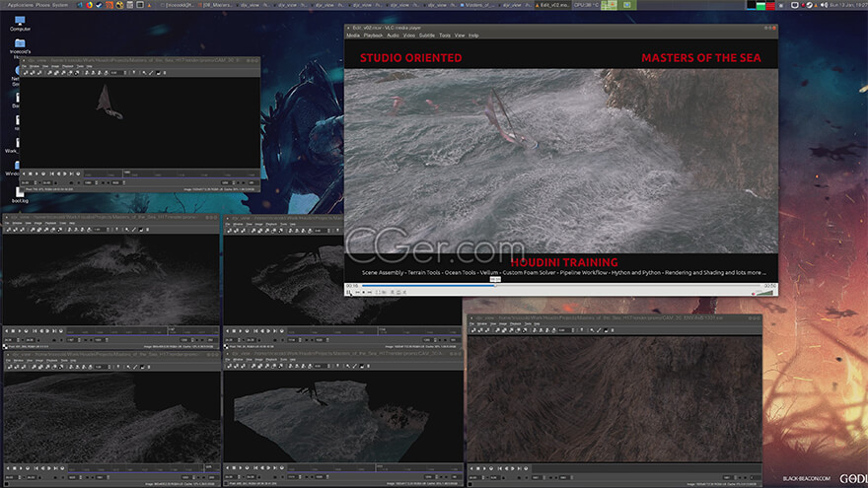The width and height of the screenshot is (868, 488).
Task: Switch to Edit_v02.mov taskbar entry
Action: click(x=552, y=4)
